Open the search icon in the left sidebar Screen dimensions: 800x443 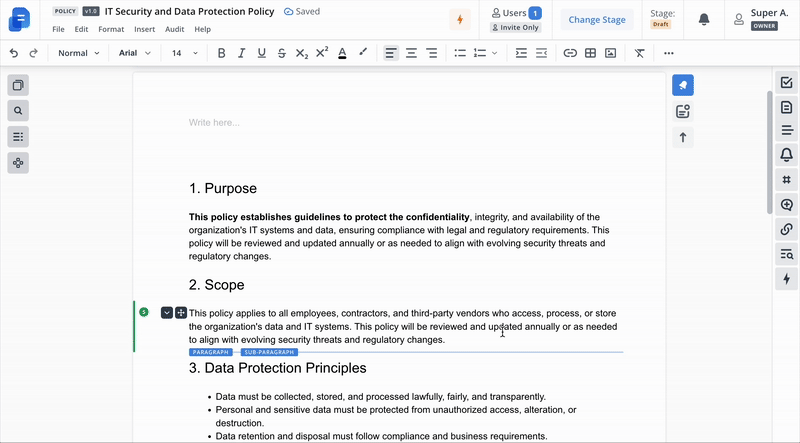[x=18, y=111]
